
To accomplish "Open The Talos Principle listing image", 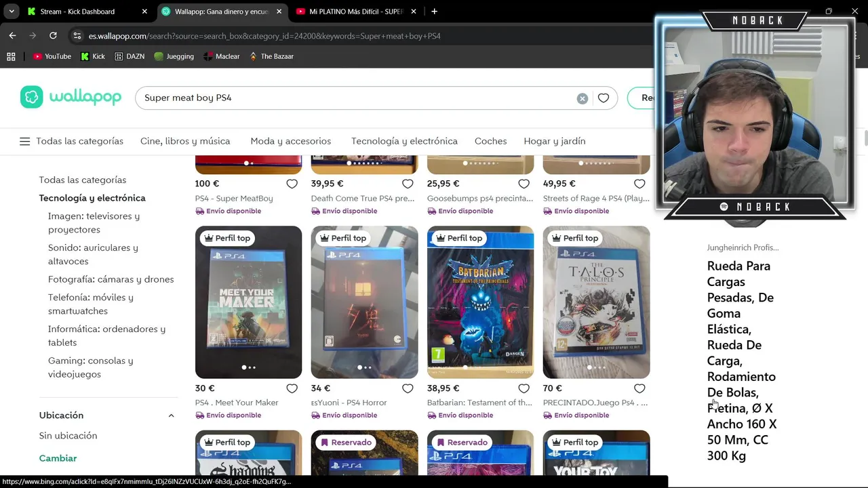I will [596, 302].
